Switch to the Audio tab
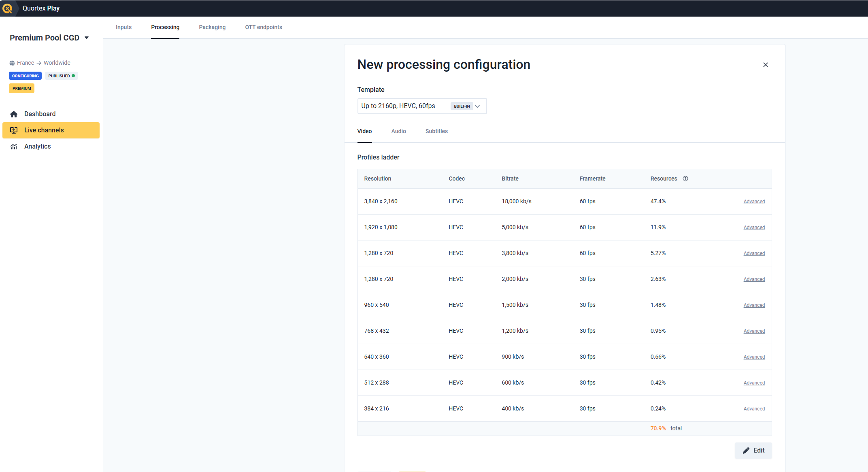Image resolution: width=868 pixels, height=472 pixels. [398, 131]
